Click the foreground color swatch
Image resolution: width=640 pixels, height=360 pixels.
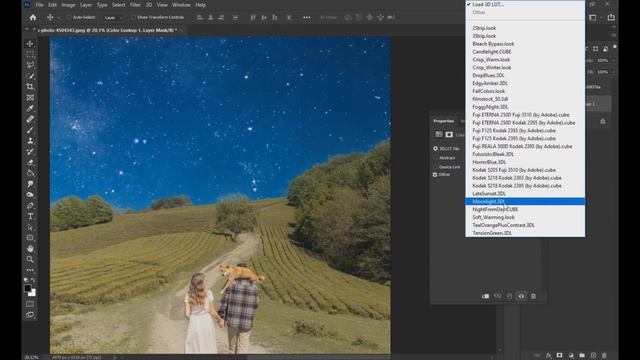pyautogui.click(x=28, y=288)
